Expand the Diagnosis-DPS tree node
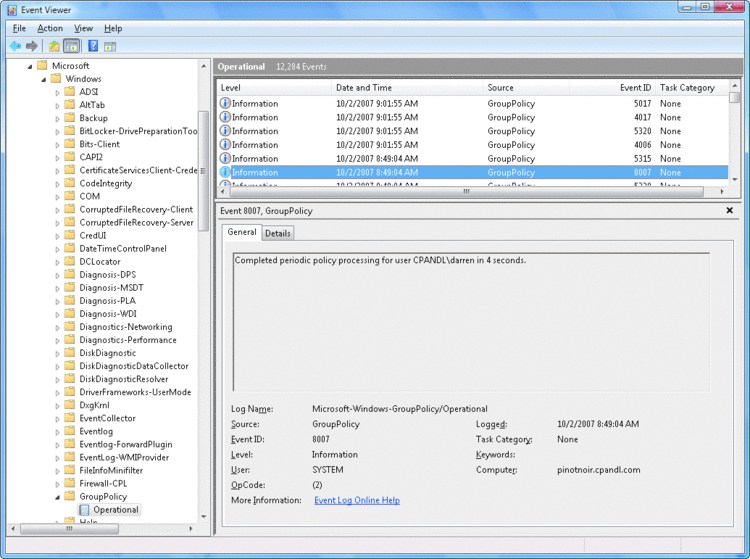 [x=58, y=275]
